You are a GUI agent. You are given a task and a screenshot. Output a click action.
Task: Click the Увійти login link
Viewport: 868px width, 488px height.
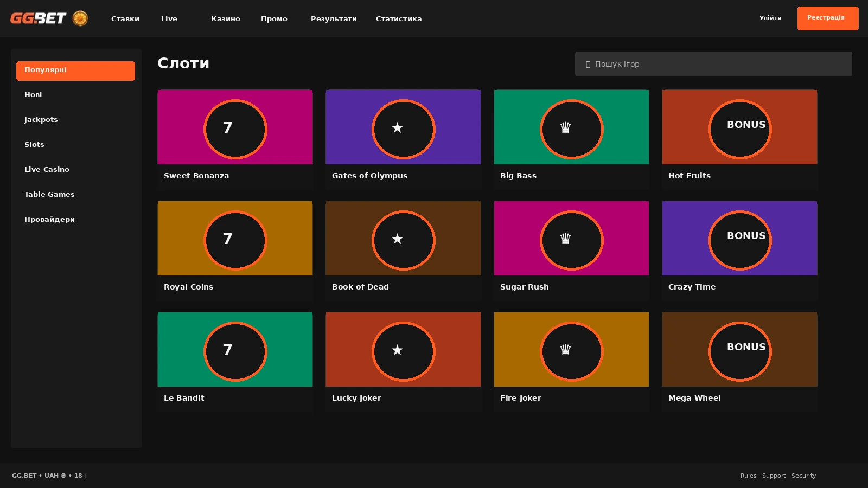[x=770, y=18]
